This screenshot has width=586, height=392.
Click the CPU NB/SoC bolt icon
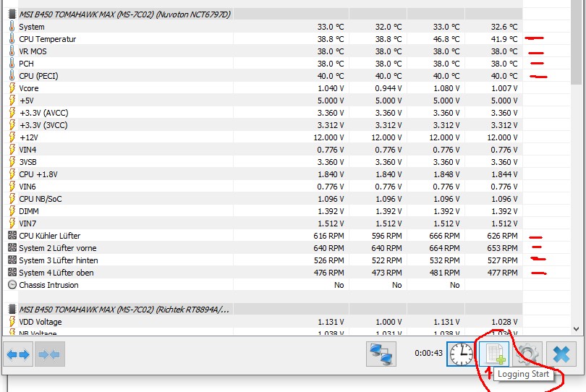[12, 199]
